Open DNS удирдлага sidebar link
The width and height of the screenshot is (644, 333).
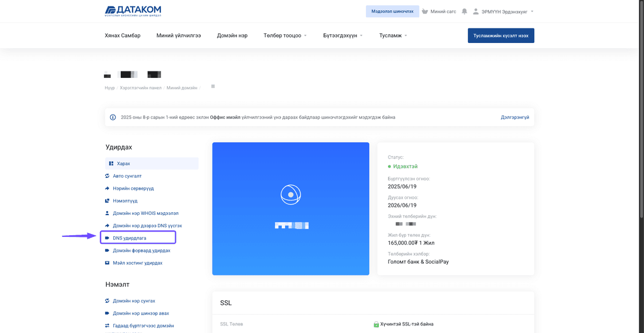pyautogui.click(x=129, y=238)
